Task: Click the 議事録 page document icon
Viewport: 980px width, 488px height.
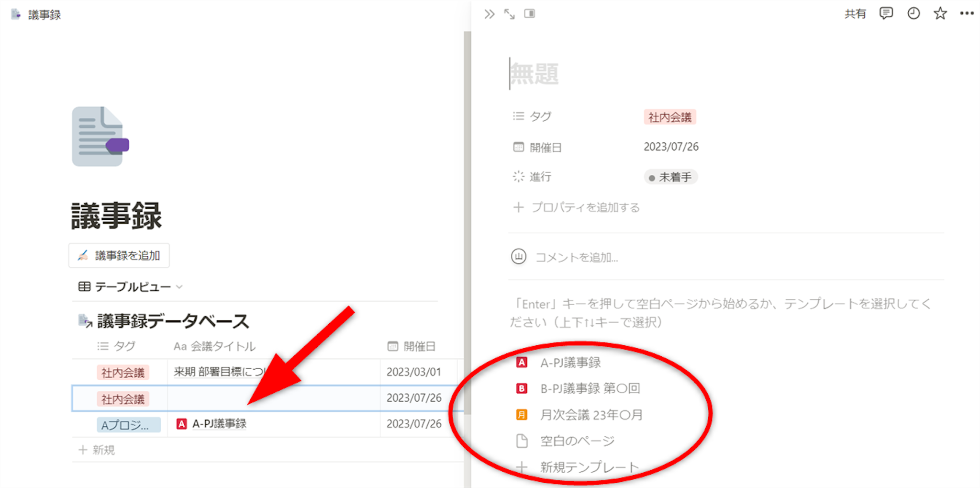Action: [100, 136]
